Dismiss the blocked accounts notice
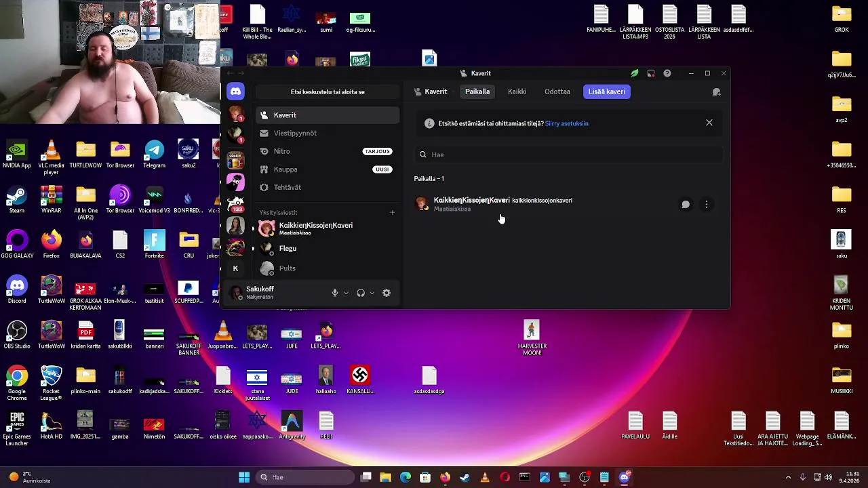Viewport: 868px width, 488px height. point(709,123)
